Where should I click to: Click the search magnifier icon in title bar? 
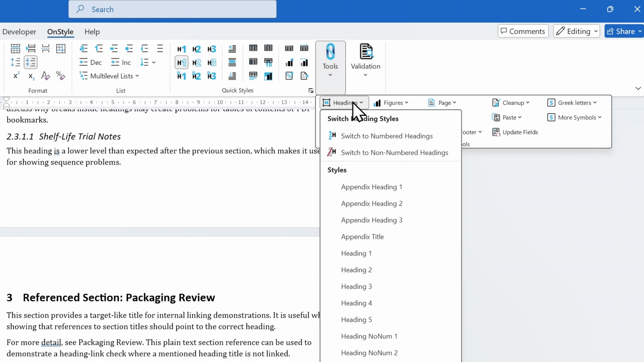[x=80, y=9]
